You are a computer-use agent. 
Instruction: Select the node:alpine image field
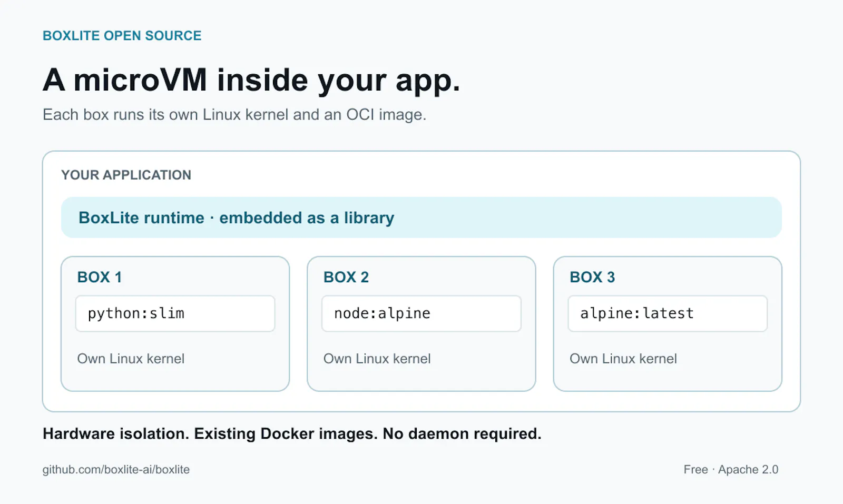pyautogui.click(x=421, y=313)
